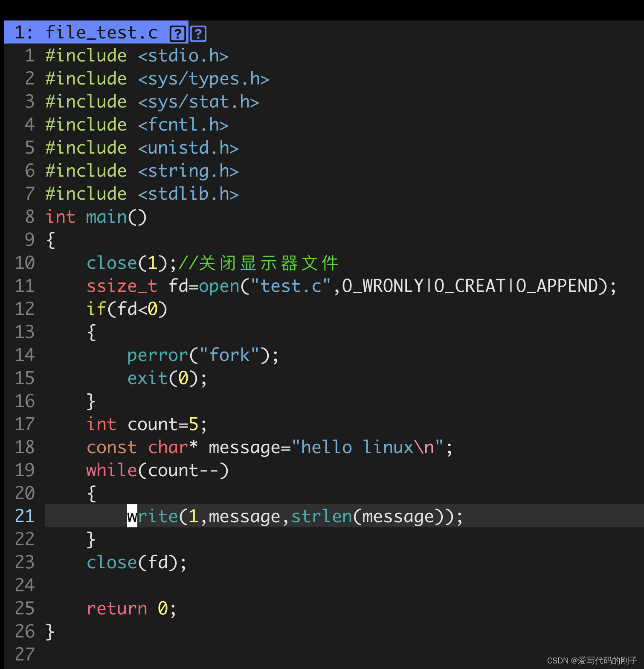Click on #include <stdio.h> line
The image size is (644, 669).
point(137,56)
